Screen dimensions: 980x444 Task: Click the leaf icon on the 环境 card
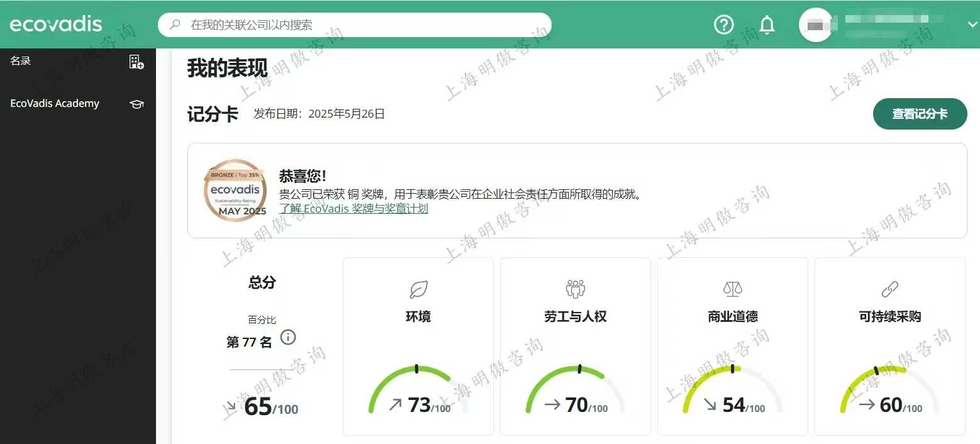pyautogui.click(x=418, y=289)
